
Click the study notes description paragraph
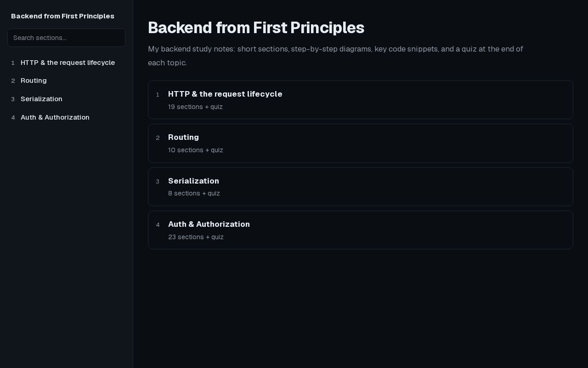(335, 56)
